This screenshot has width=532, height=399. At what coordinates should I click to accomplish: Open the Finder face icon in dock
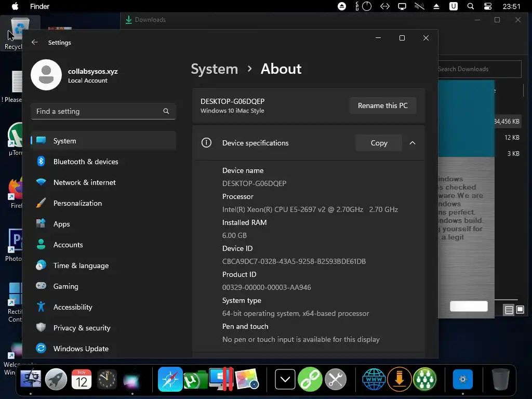[31, 379]
